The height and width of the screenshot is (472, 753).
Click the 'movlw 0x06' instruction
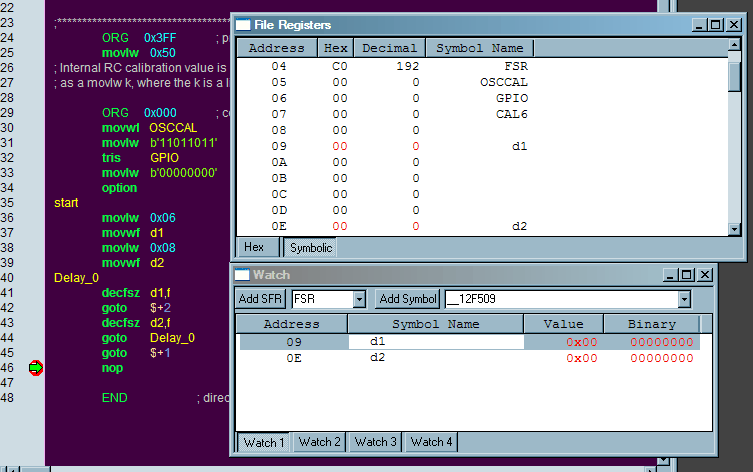click(138, 218)
